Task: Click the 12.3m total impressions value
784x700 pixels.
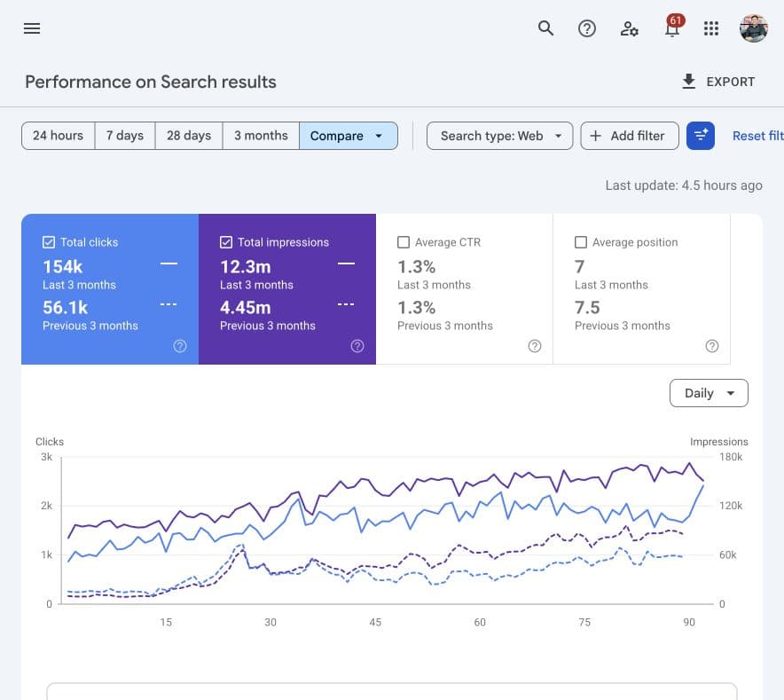Action: (x=246, y=267)
